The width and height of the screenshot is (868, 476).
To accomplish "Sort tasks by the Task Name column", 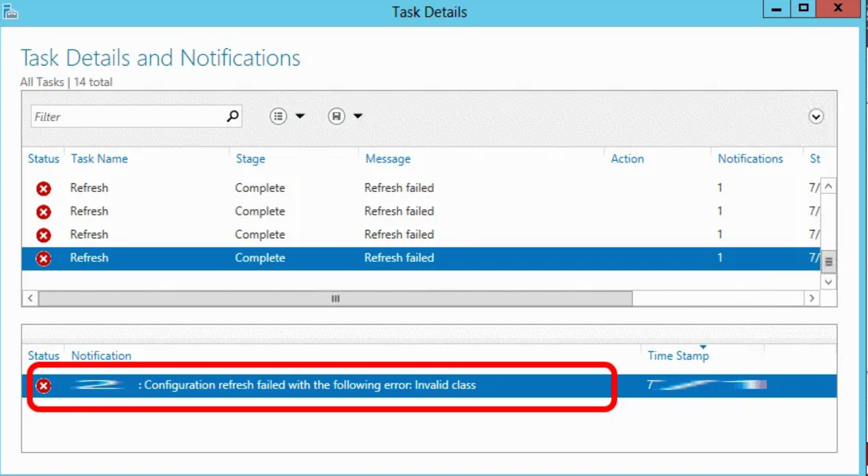I will (99, 158).
